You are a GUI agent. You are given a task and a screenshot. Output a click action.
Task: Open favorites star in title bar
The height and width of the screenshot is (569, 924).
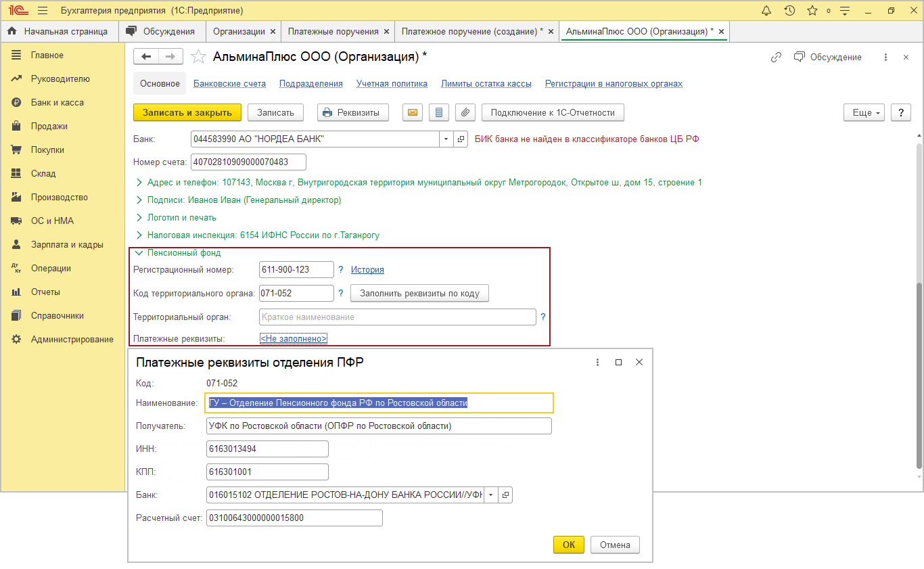[x=812, y=11]
